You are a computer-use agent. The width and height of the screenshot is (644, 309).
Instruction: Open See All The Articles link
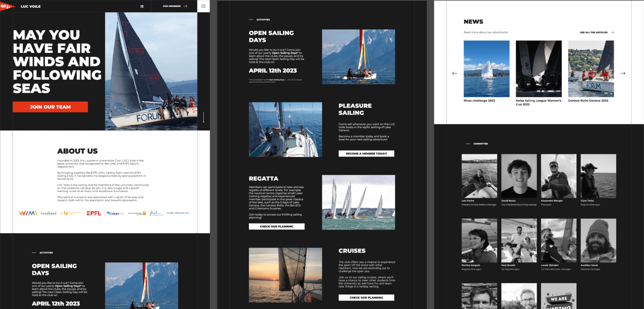pyautogui.click(x=596, y=32)
